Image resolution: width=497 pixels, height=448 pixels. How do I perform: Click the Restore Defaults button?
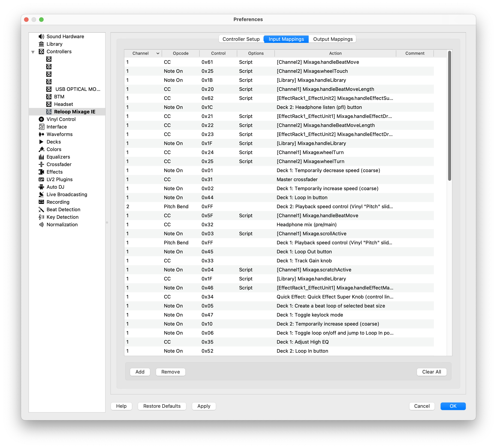coord(162,406)
